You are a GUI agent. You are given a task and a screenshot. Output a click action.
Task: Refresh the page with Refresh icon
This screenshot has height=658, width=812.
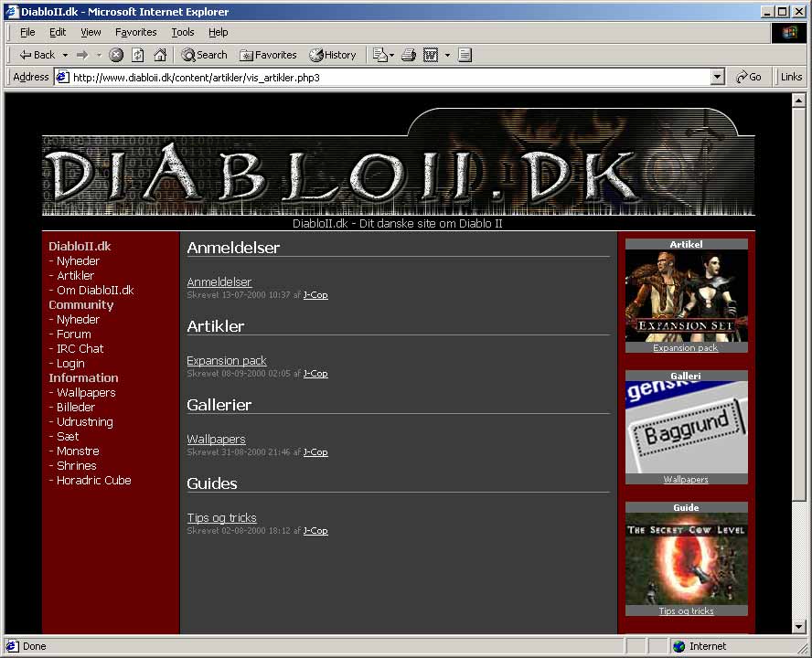point(138,55)
